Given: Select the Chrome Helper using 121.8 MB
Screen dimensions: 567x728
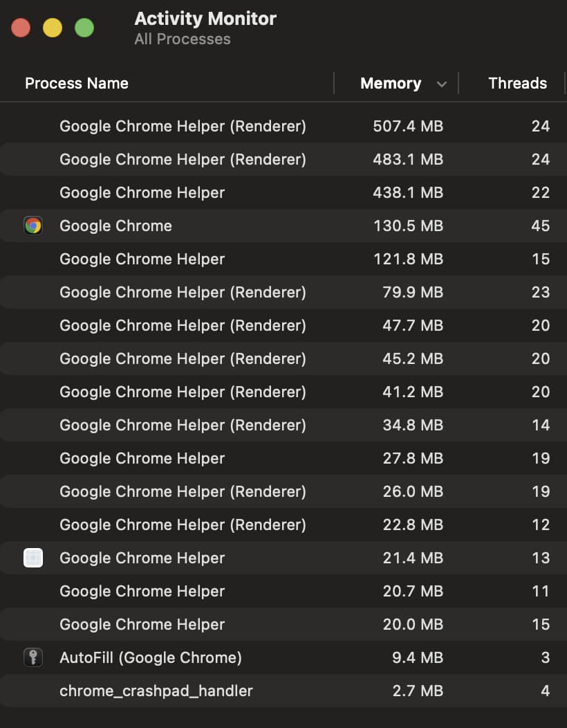Looking at the screenshot, I should [207, 259].
